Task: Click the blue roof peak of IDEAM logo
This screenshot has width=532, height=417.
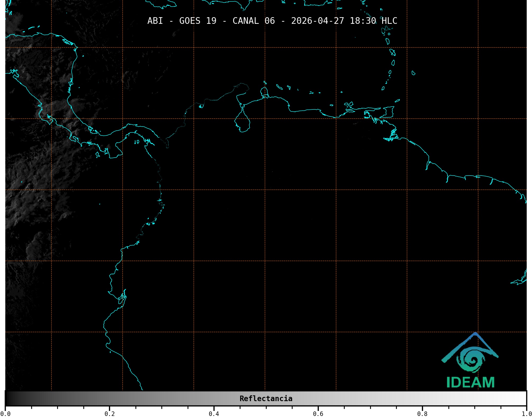Action: click(475, 334)
